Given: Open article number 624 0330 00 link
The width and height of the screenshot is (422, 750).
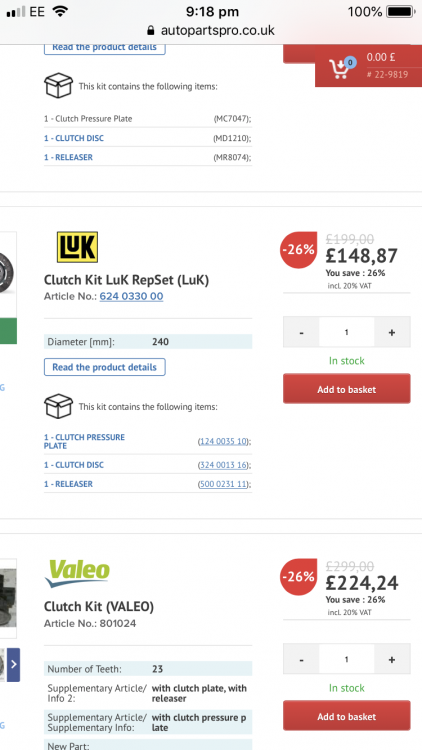Looking at the screenshot, I should (131, 297).
